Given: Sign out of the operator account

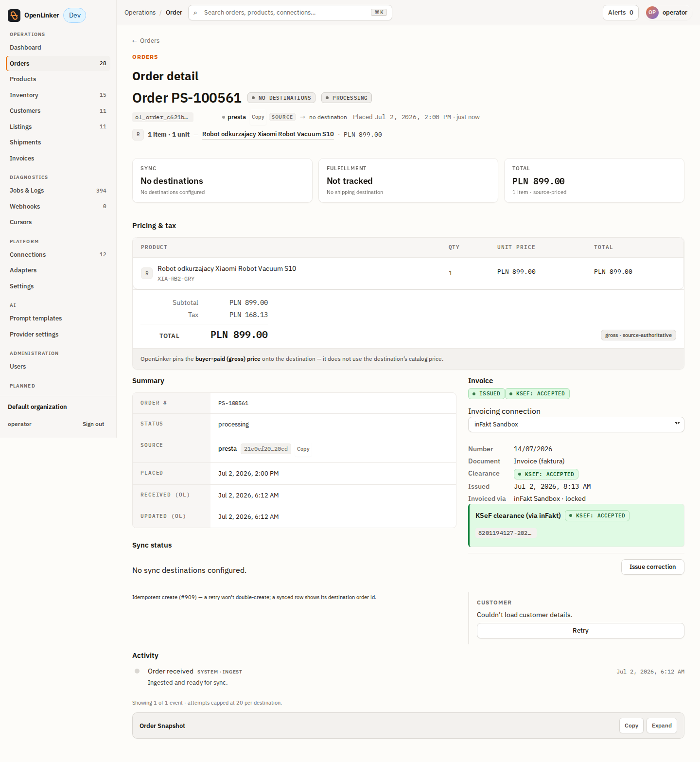Looking at the screenshot, I should click(x=93, y=425).
